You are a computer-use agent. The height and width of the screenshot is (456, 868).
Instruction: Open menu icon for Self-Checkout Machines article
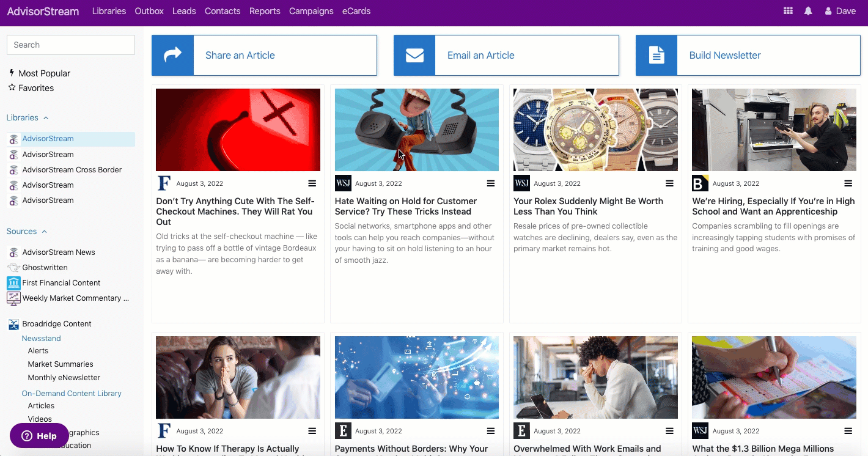[x=312, y=183]
